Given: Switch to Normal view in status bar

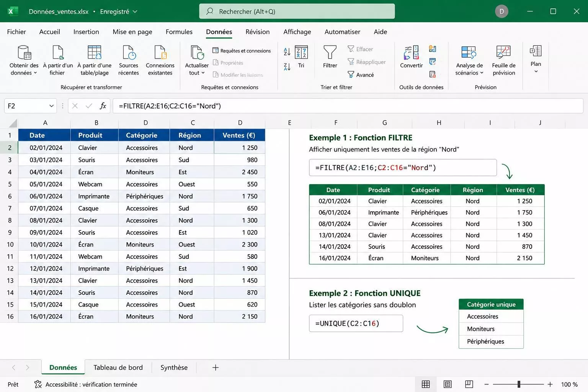Looking at the screenshot, I should tap(426, 384).
